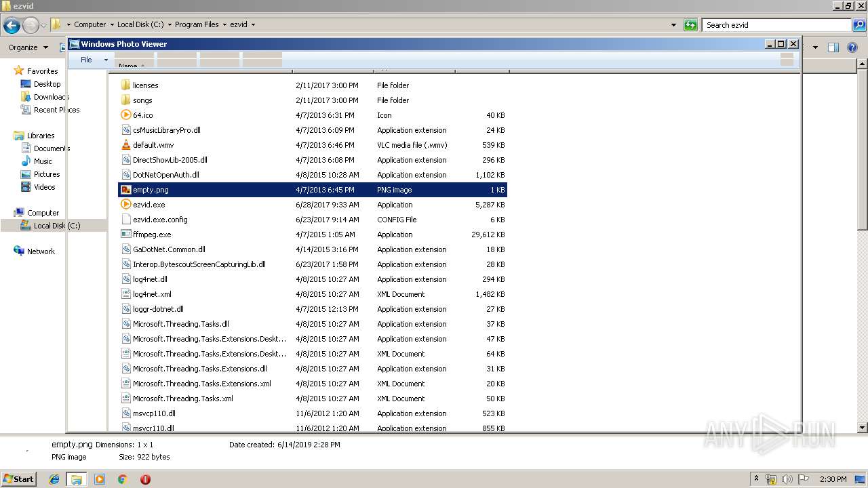This screenshot has width=868, height=488.
Task: Select the Music library
Action: 43,161
